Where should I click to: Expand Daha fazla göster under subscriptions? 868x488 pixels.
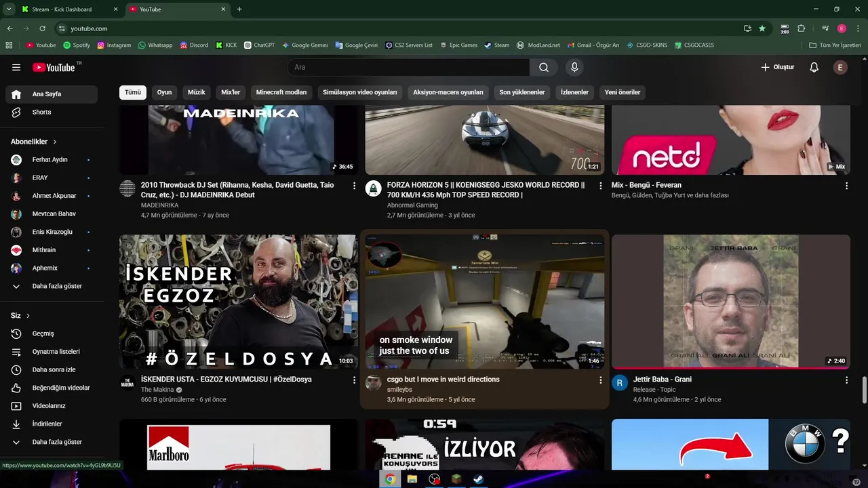click(52, 286)
